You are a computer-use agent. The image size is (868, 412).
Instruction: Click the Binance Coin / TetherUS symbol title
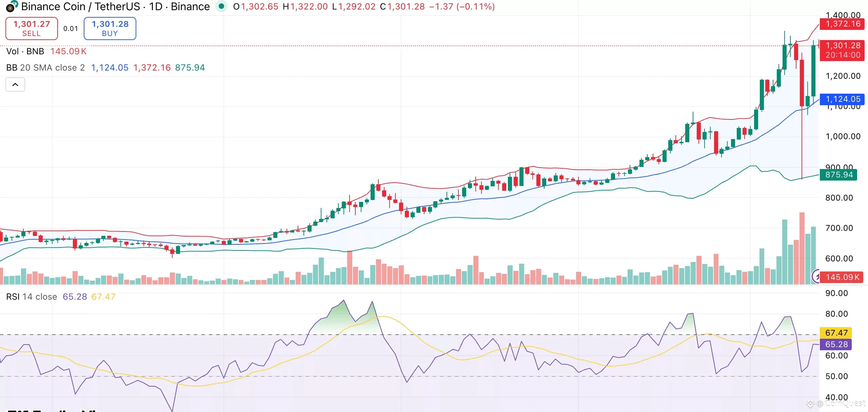click(80, 6)
